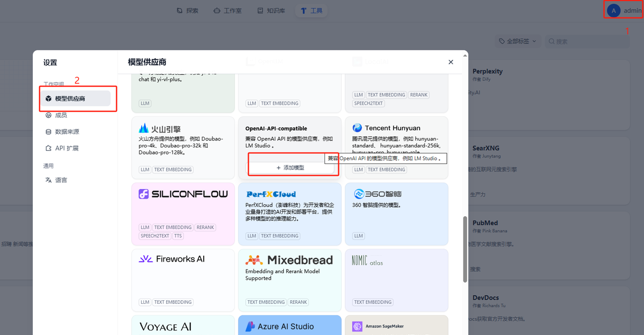Click the TTS tag on SILICONFLOW card
The height and width of the screenshot is (335, 644).
click(178, 236)
